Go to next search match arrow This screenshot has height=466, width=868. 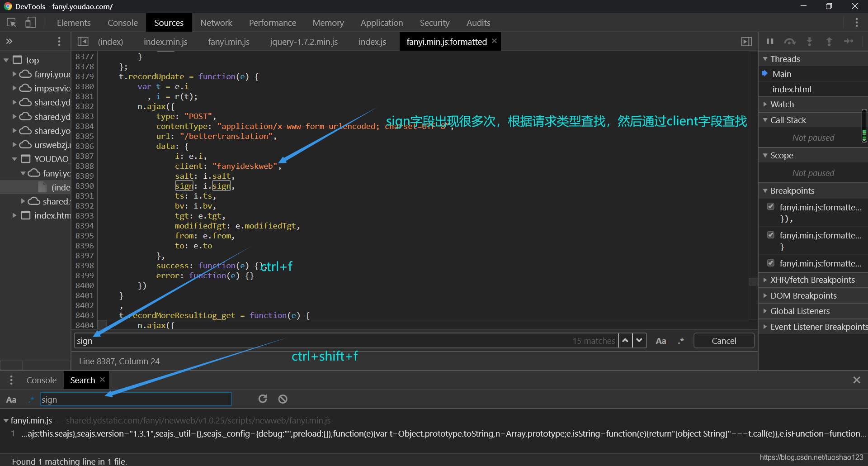(639, 341)
